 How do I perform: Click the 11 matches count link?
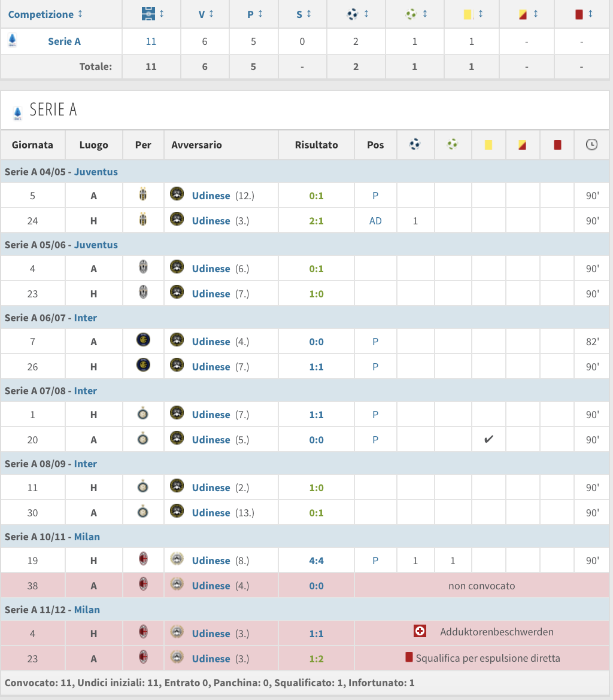151,41
